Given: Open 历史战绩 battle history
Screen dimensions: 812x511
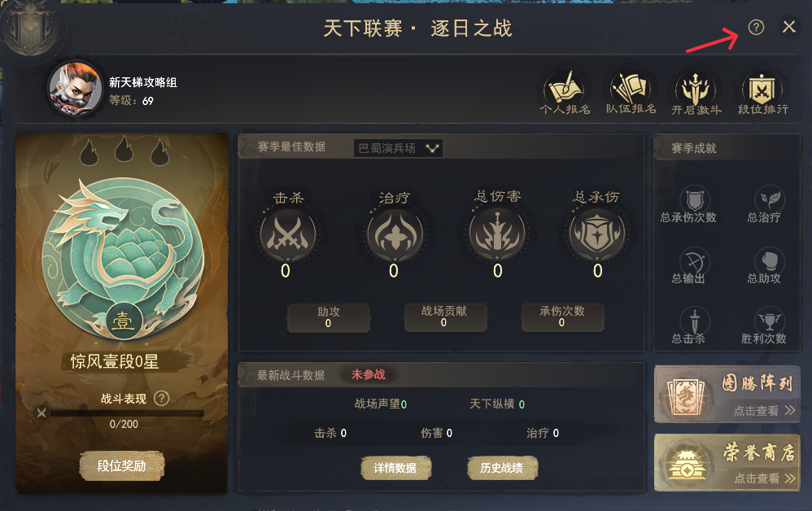Looking at the screenshot, I should (x=502, y=468).
